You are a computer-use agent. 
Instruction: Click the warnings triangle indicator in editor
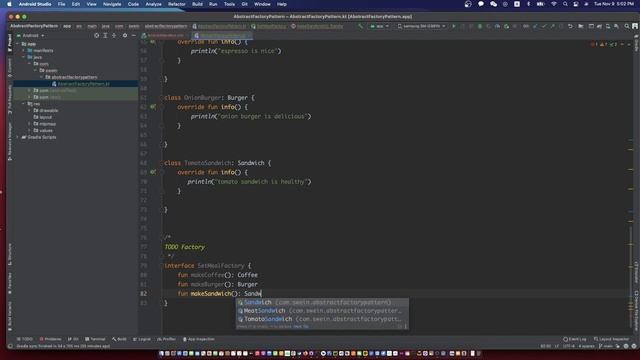pos(604,44)
